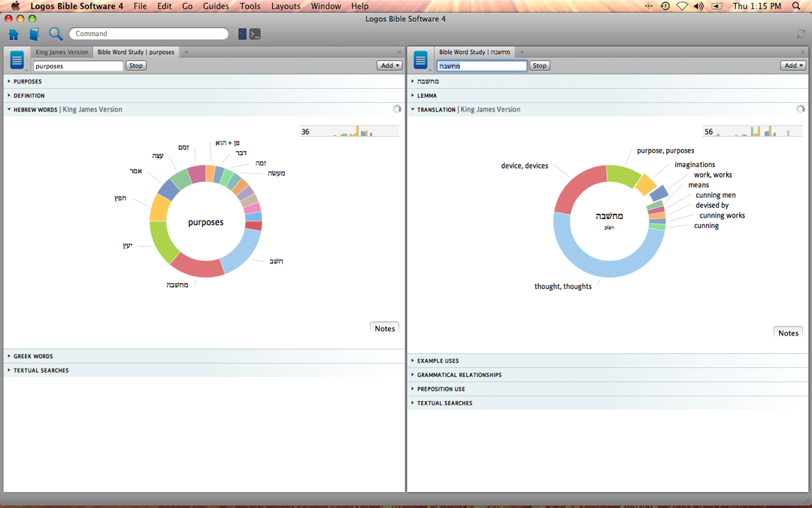This screenshot has height=508, width=812.
Task: Open Spotlight search in menu bar
Action: (796, 6)
